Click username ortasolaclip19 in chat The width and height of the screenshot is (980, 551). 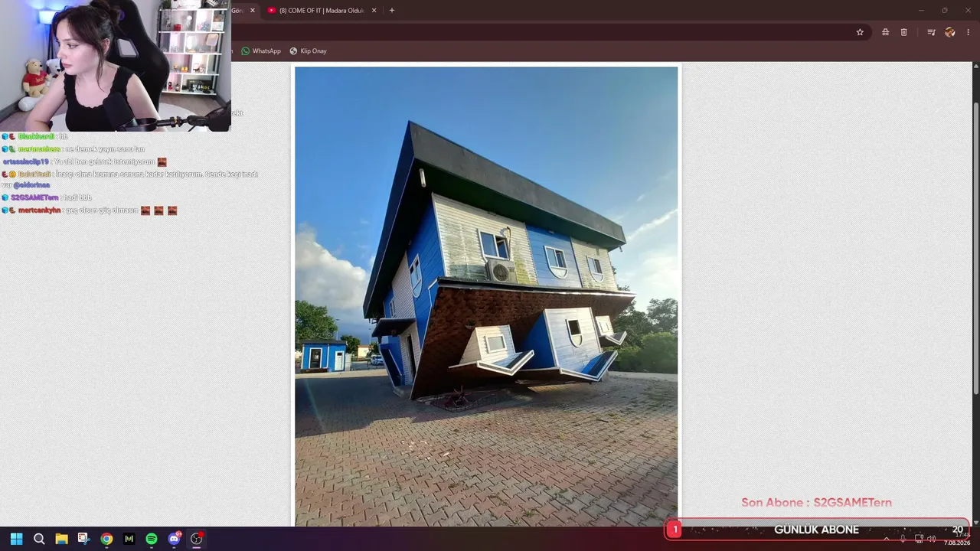point(25,162)
